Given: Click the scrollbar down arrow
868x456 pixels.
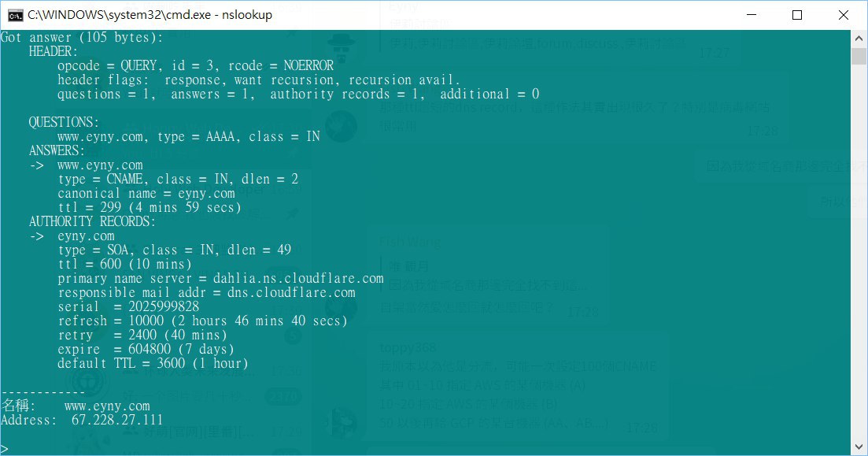Looking at the screenshot, I should click(859, 447).
